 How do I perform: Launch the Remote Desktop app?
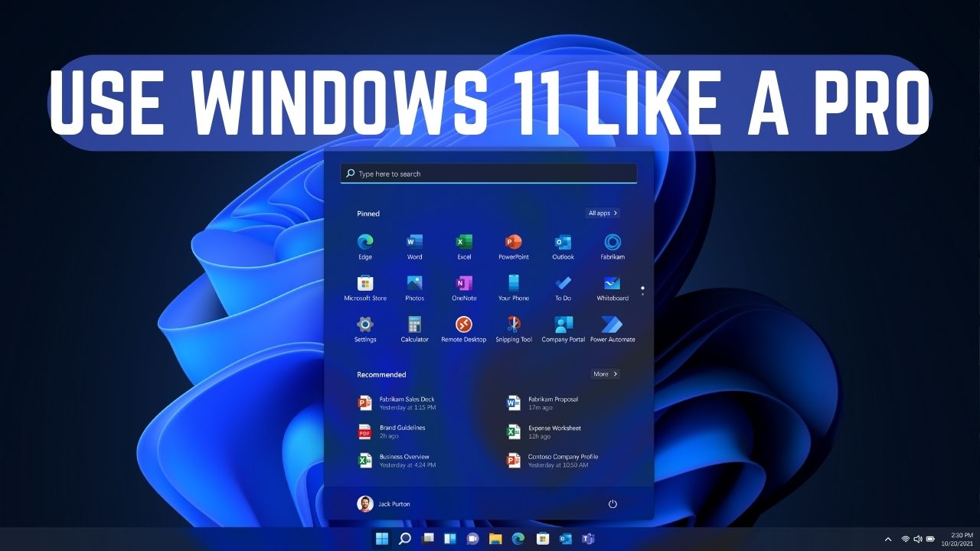[x=463, y=324]
